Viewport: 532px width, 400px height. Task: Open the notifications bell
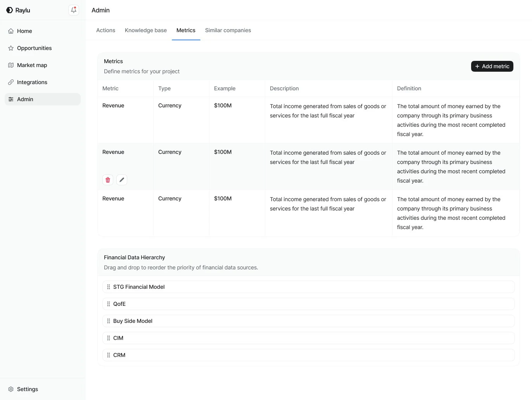coord(74,10)
